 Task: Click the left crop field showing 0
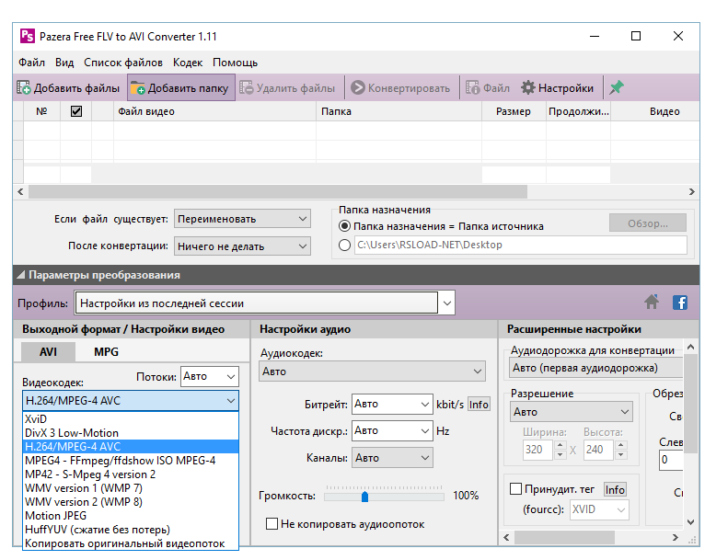tap(671, 461)
